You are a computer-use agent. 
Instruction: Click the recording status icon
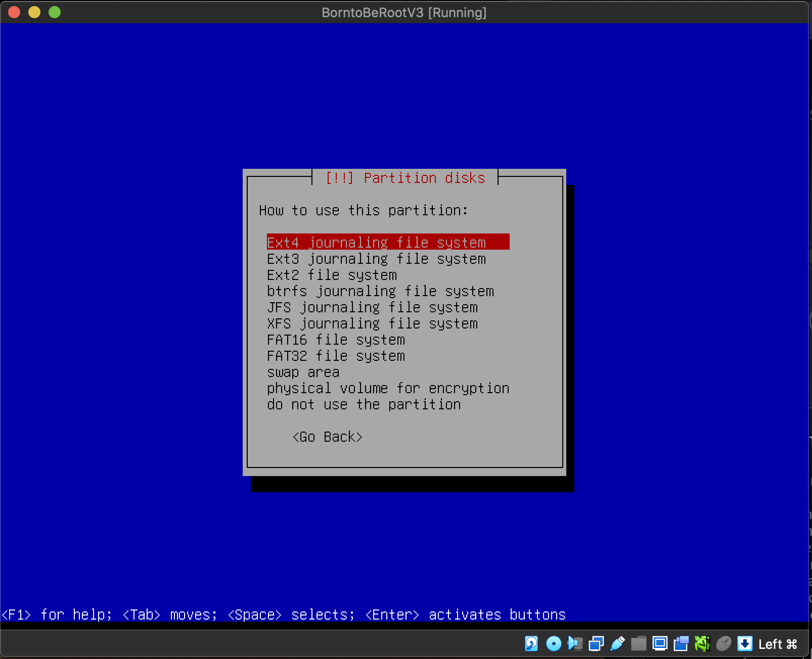(681, 643)
